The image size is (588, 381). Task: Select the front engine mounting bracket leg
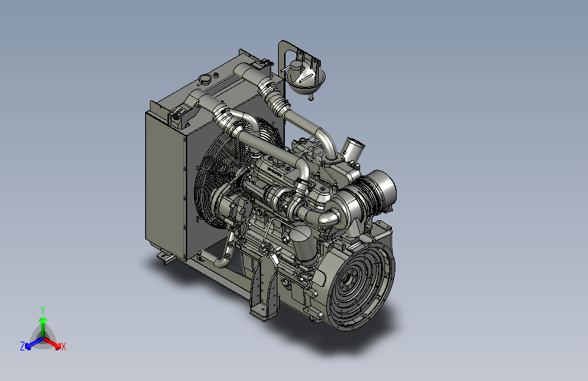coord(264,287)
